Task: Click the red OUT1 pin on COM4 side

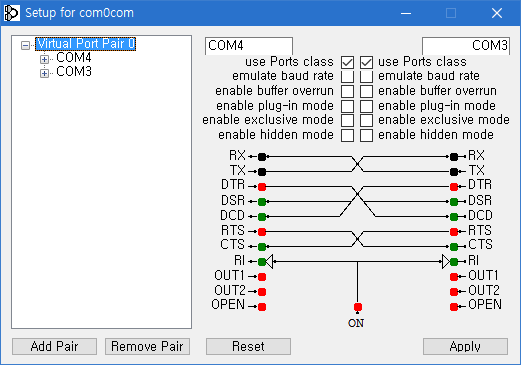Action: (262, 277)
